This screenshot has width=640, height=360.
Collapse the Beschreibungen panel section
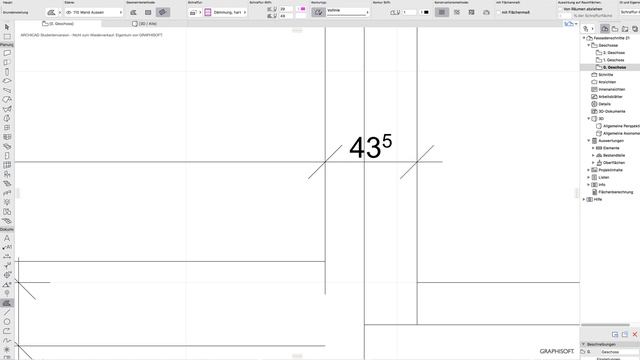point(584,344)
